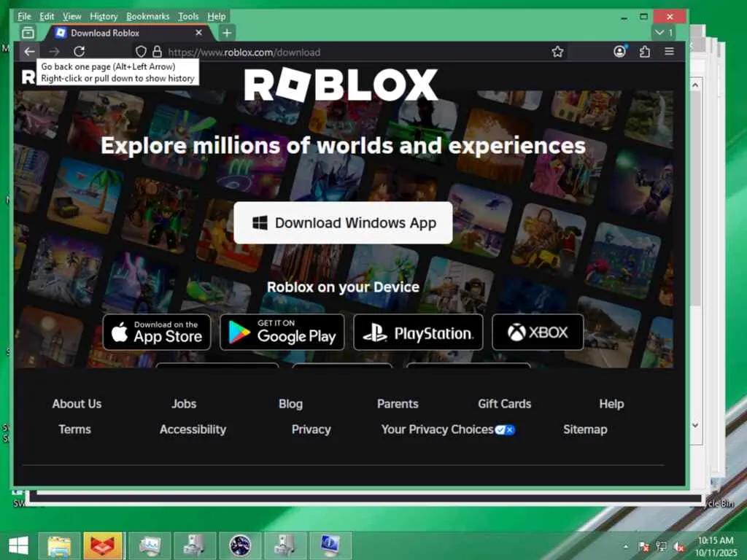
Task: Click the large ROBLOX logo
Action: 341,85
